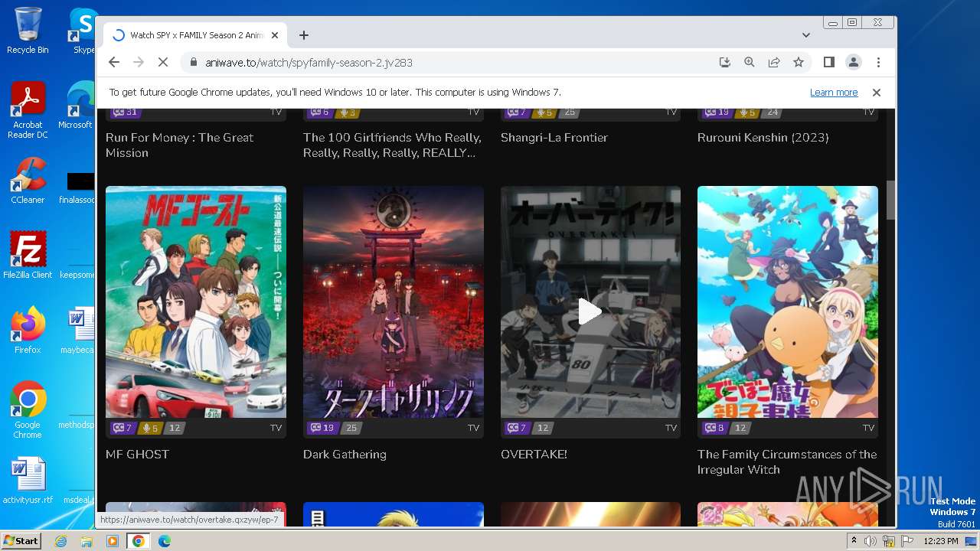Click Family Circumstances subtitle badge 8
This screenshot has height=551, width=980.
click(715, 428)
